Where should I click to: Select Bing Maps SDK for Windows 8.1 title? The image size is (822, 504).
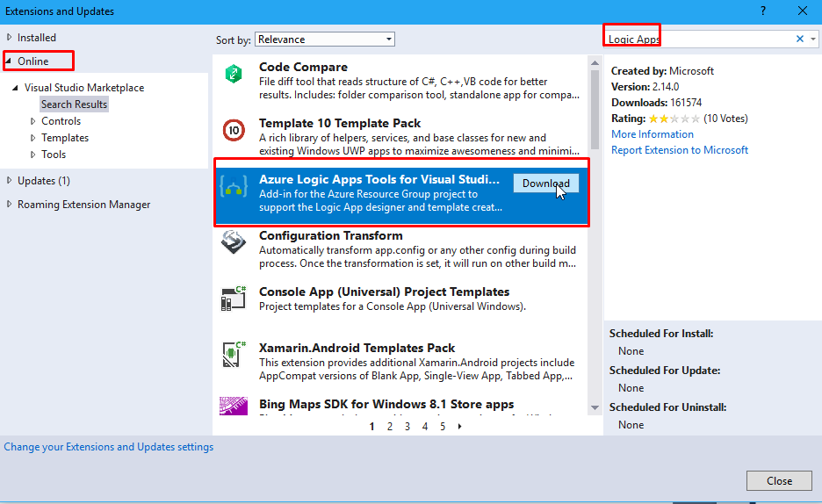click(x=386, y=404)
